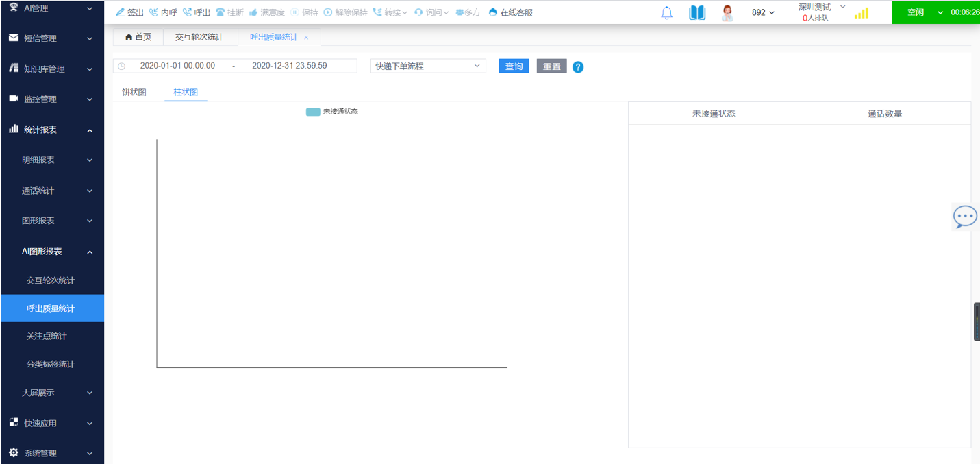The image size is (980, 464).
Task: Open the 快递下单流程 flow dropdown
Action: click(x=428, y=66)
